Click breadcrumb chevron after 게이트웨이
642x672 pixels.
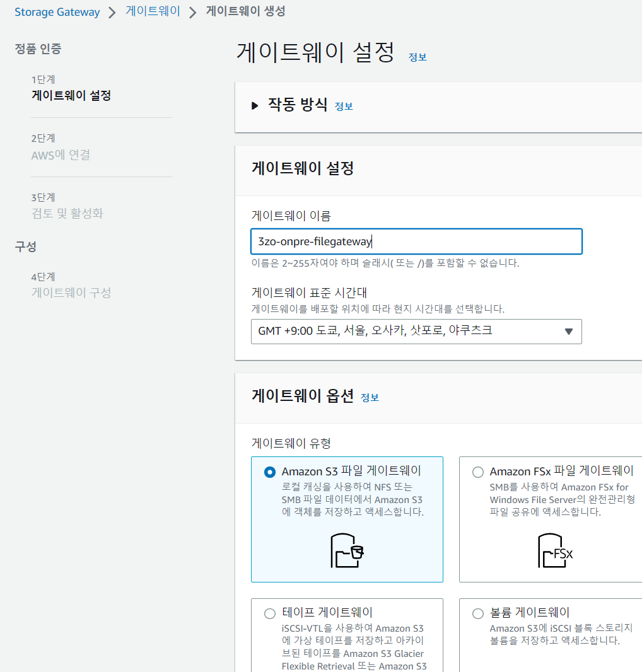[193, 13]
